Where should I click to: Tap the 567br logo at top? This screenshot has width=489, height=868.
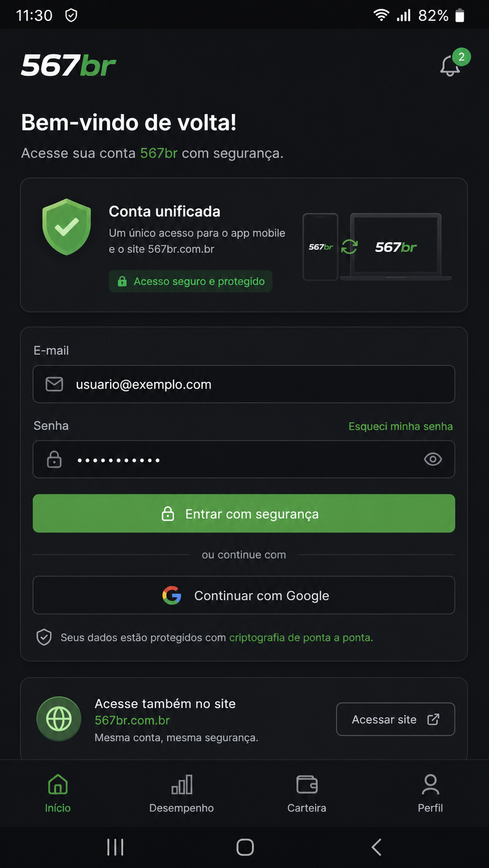coord(68,66)
